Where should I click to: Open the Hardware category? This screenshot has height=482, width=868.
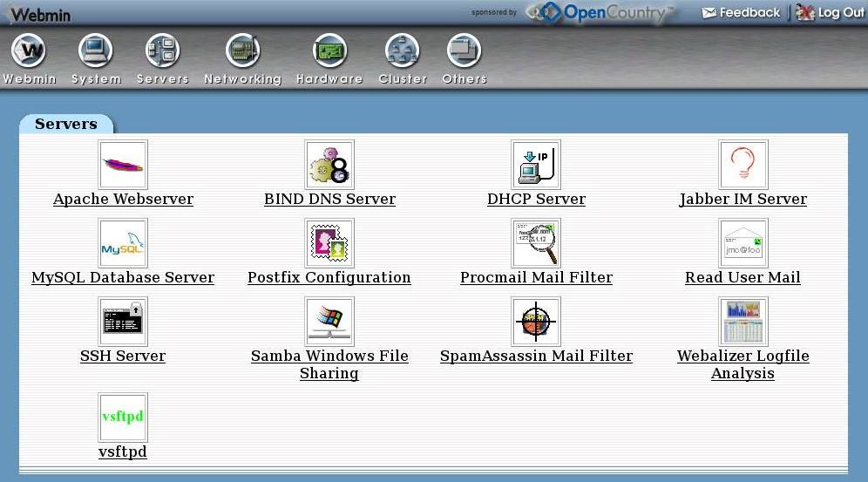(x=329, y=52)
